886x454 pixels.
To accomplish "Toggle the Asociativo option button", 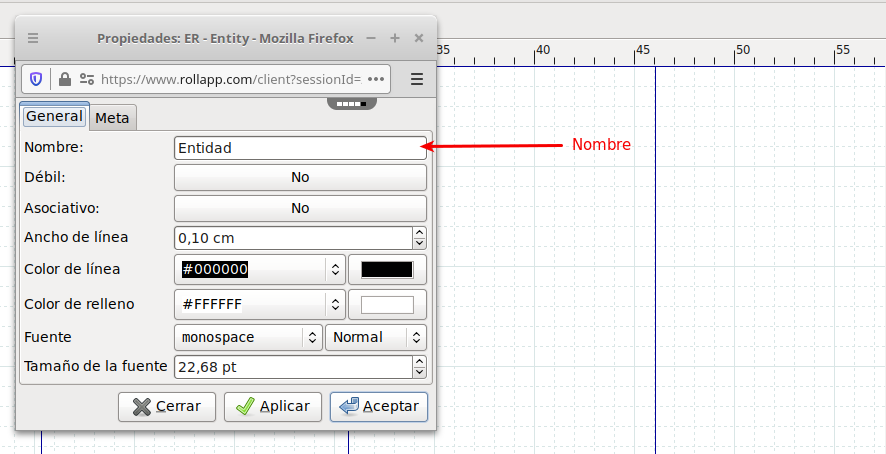I will (300, 208).
